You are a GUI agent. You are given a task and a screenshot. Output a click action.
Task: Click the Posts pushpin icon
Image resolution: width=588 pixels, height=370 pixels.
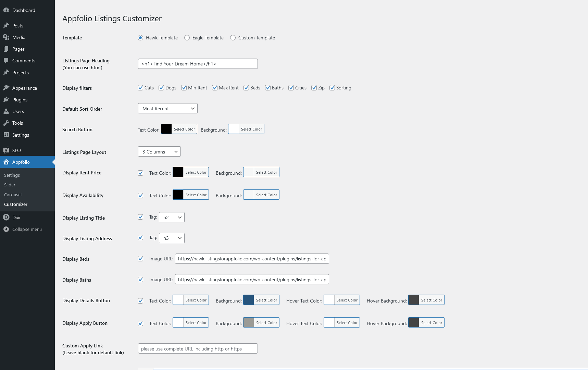click(6, 26)
